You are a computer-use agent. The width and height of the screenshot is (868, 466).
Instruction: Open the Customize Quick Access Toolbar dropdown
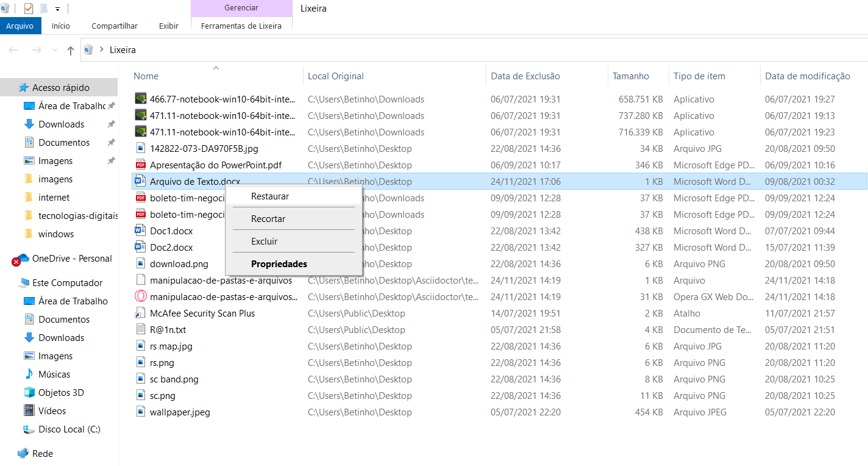57,9
